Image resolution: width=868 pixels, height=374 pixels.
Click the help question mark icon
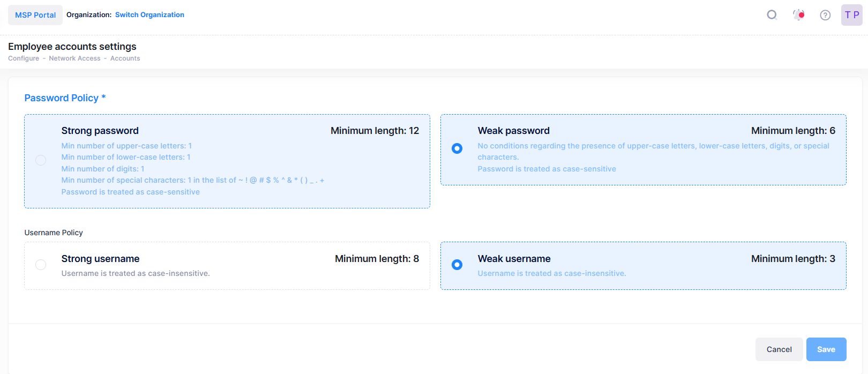point(825,14)
